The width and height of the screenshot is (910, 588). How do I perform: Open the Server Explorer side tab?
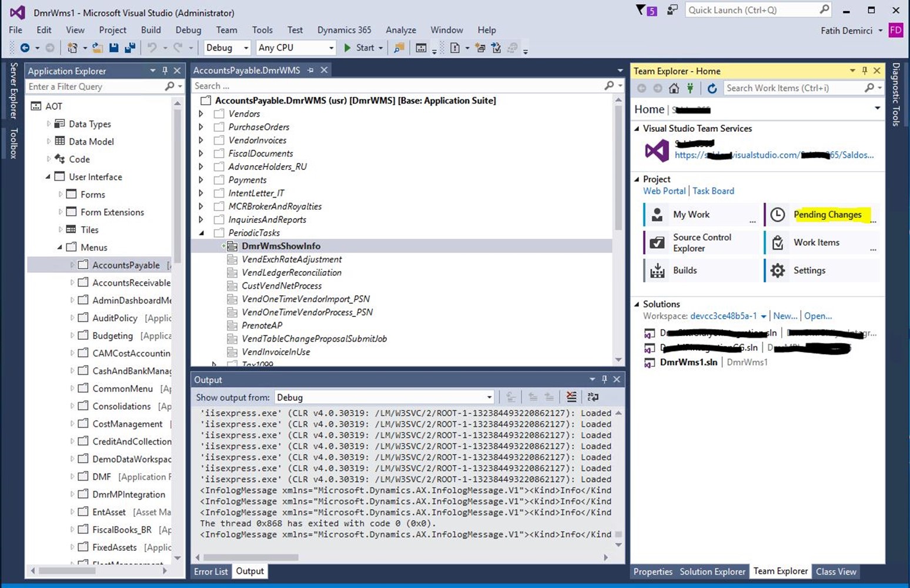point(14,91)
